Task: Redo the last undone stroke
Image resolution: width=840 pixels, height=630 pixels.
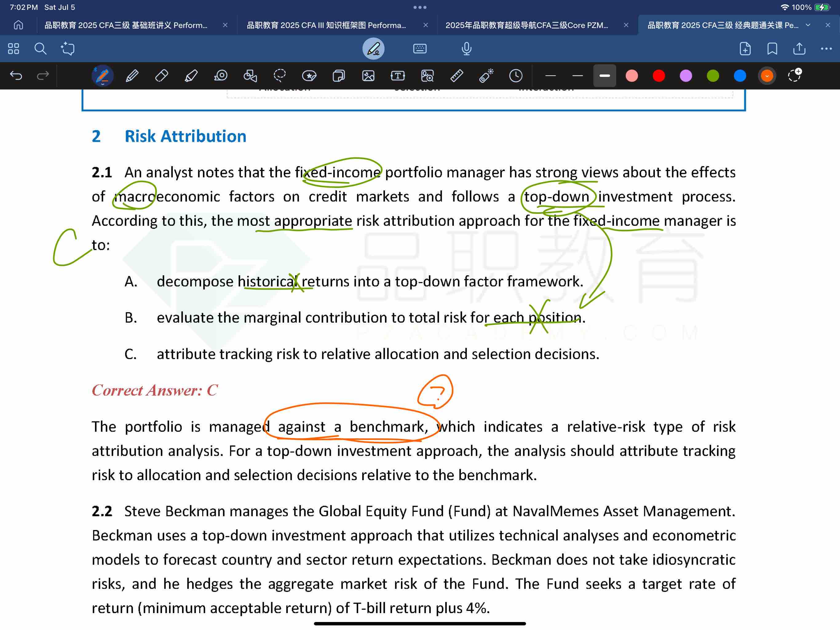Action: (x=43, y=76)
